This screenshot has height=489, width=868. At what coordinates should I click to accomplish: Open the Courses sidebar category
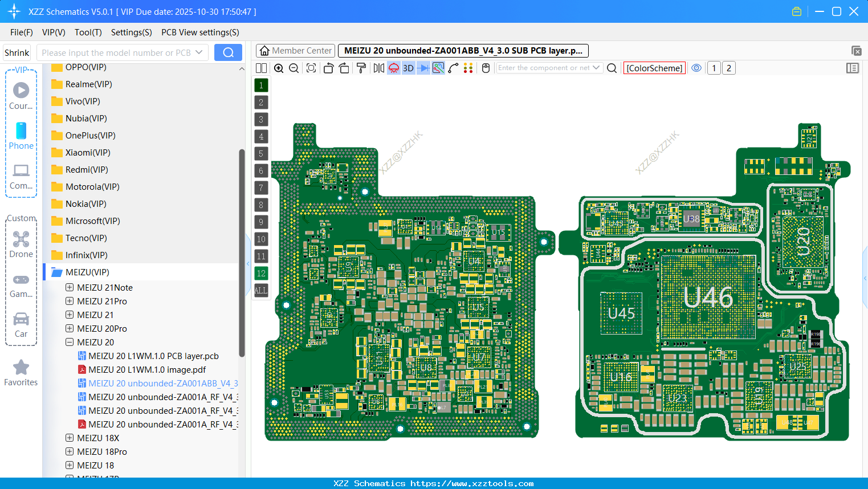(21, 96)
